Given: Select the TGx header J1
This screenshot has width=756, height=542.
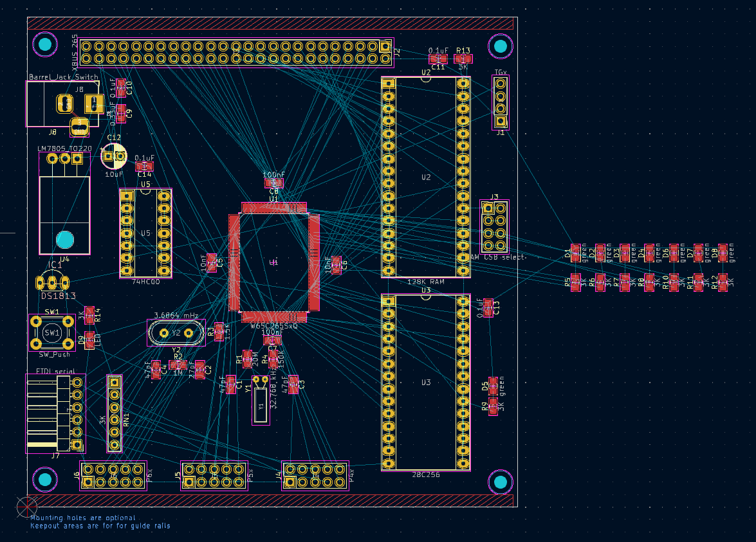Looking at the screenshot, I should click(x=501, y=102).
